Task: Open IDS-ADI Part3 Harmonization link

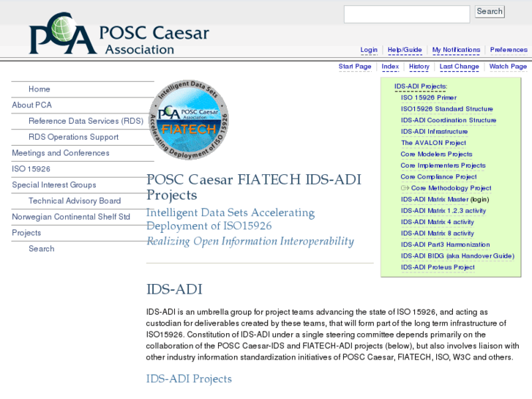Action: click(446, 245)
